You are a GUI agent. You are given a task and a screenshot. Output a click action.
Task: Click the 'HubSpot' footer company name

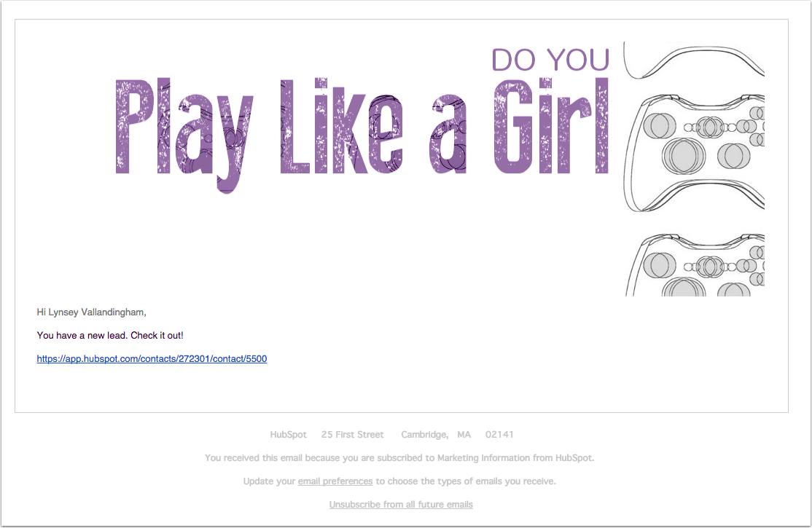[289, 435]
